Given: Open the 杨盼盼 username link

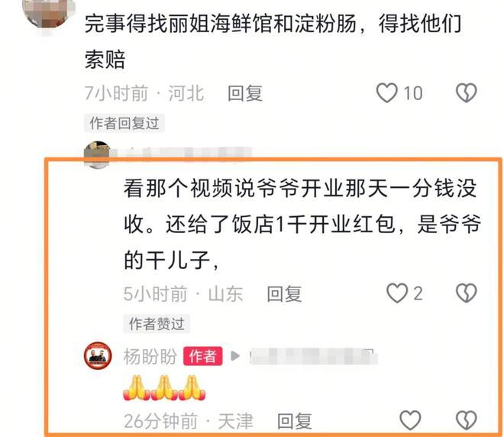Looking at the screenshot, I should (150, 356).
